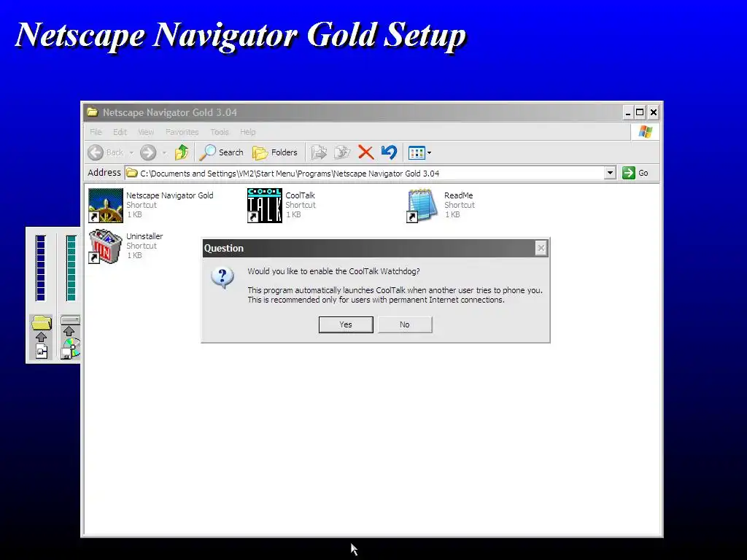Viewport: 747px width, 560px height.
Task: Click the document icon below folder gauge
Action: [x=42, y=351]
